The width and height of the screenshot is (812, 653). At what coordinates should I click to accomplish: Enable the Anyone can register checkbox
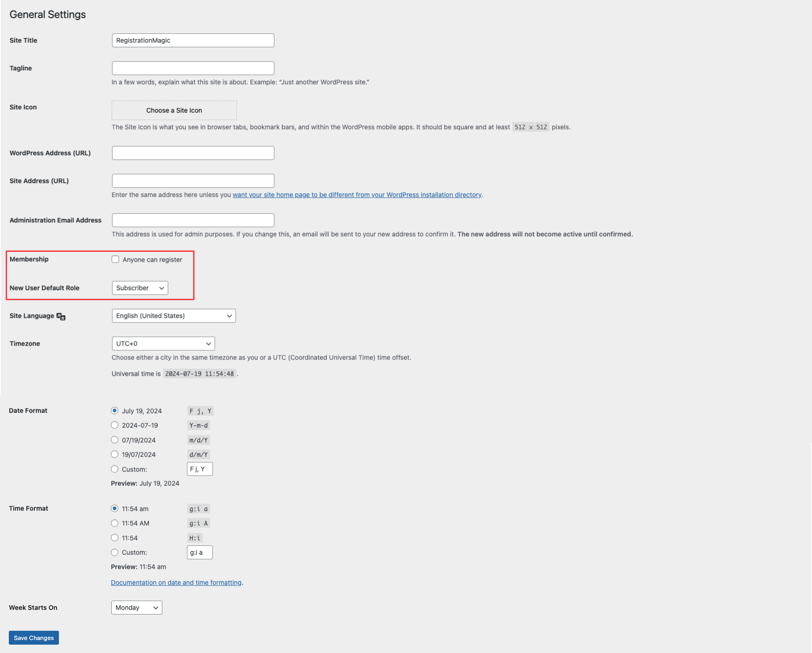[x=115, y=259]
